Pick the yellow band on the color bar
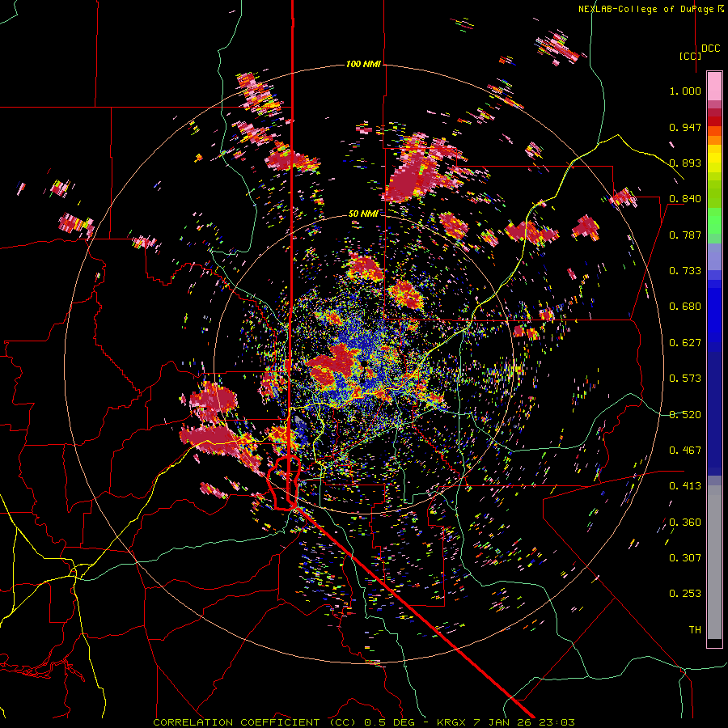 tap(714, 159)
